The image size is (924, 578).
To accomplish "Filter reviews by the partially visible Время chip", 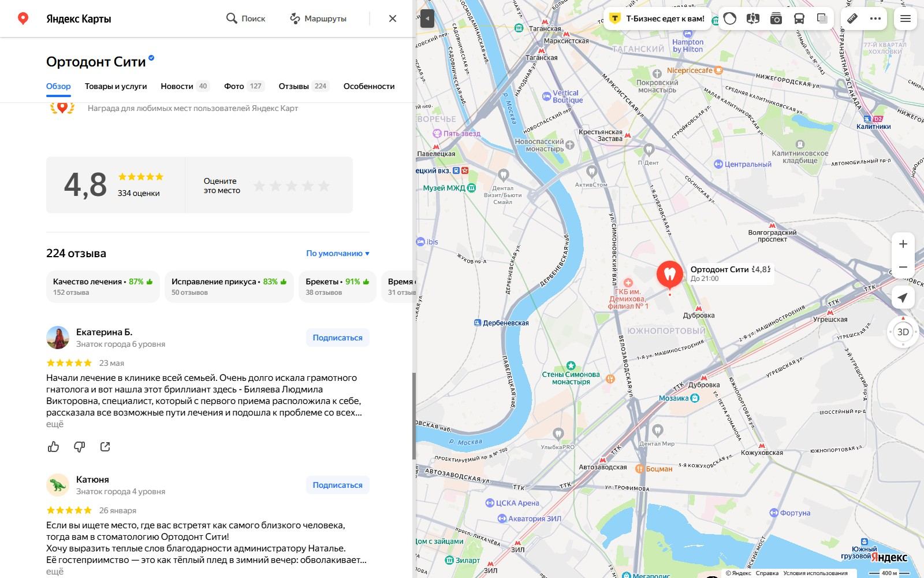I will coord(398,287).
